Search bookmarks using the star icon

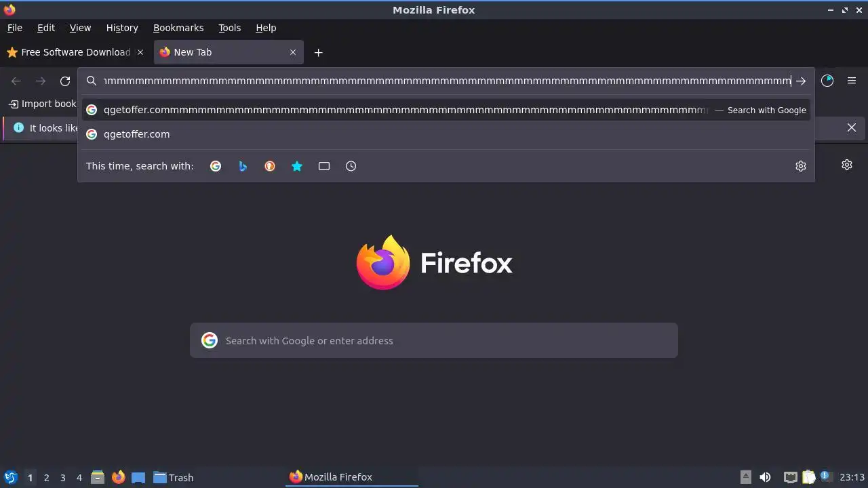tap(297, 166)
